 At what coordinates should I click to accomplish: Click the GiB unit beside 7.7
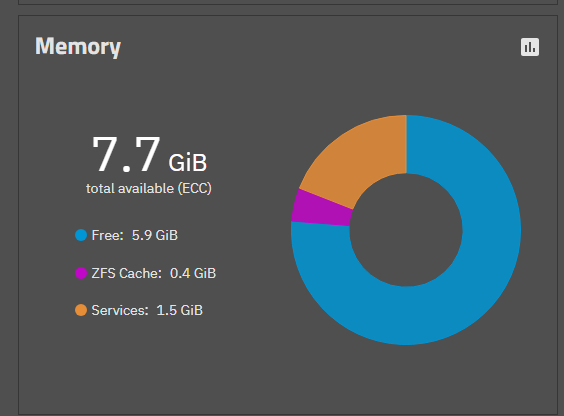click(188, 163)
